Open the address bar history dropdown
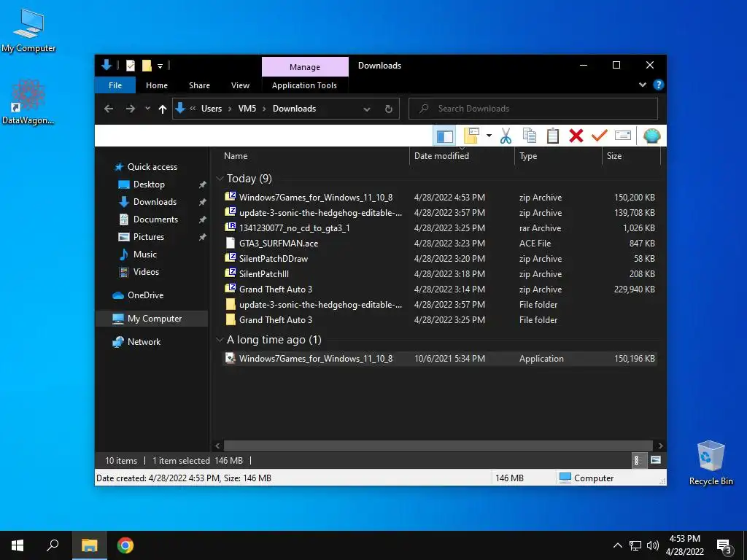The height and width of the screenshot is (560, 747). (367, 109)
